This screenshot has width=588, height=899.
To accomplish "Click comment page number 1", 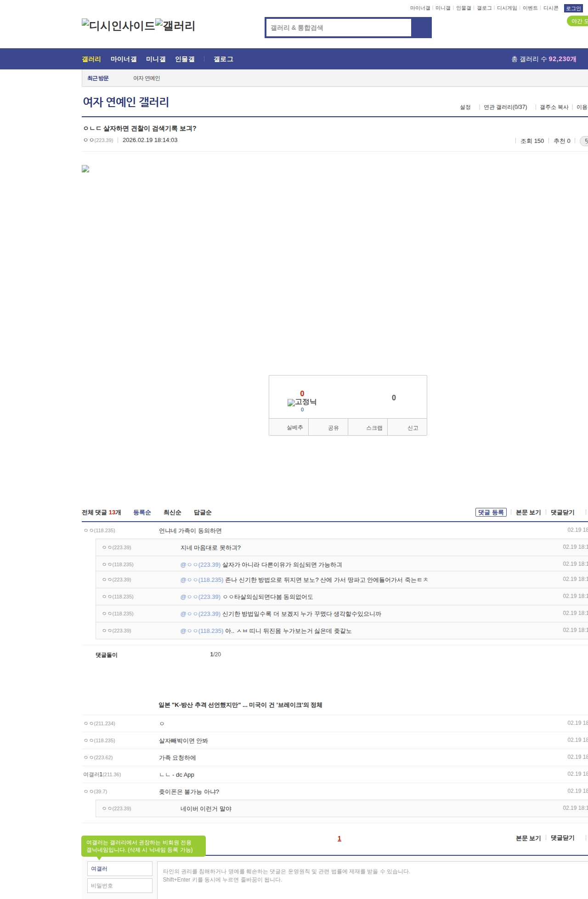I will [339, 839].
